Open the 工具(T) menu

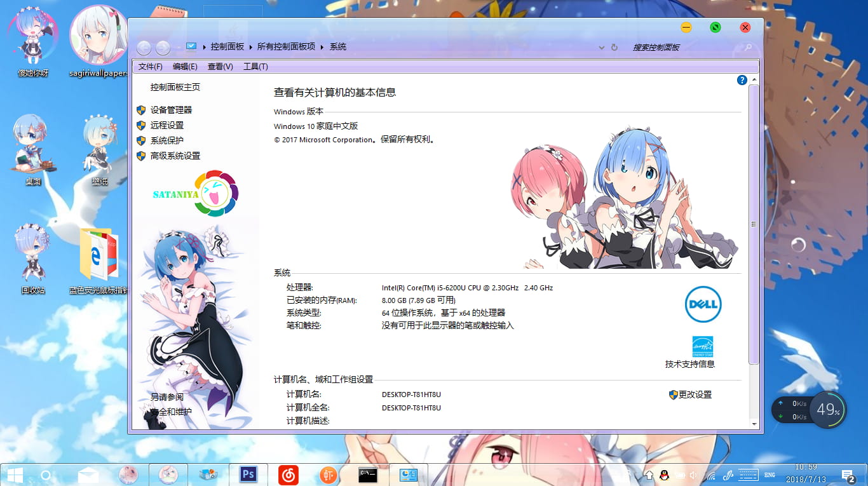pos(256,66)
